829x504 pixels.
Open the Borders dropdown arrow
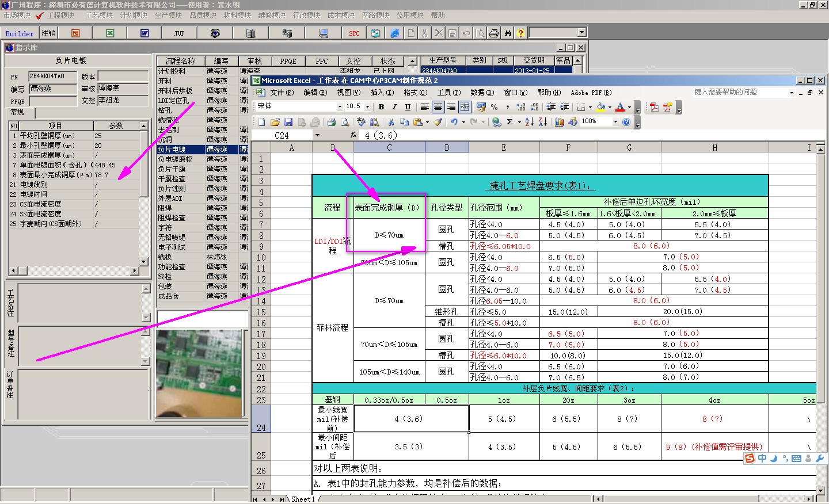(590, 107)
